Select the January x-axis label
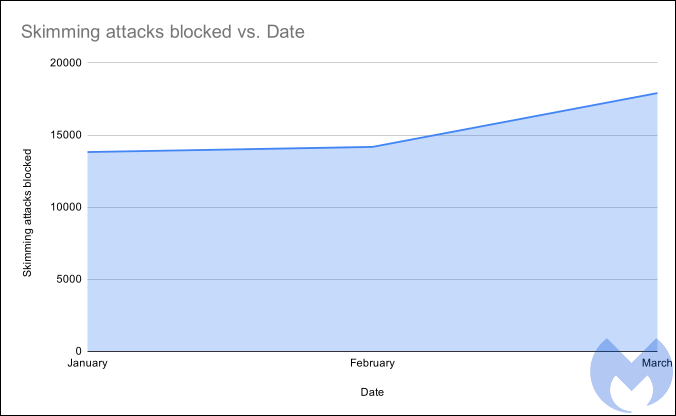 pyautogui.click(x=88, y=364)
